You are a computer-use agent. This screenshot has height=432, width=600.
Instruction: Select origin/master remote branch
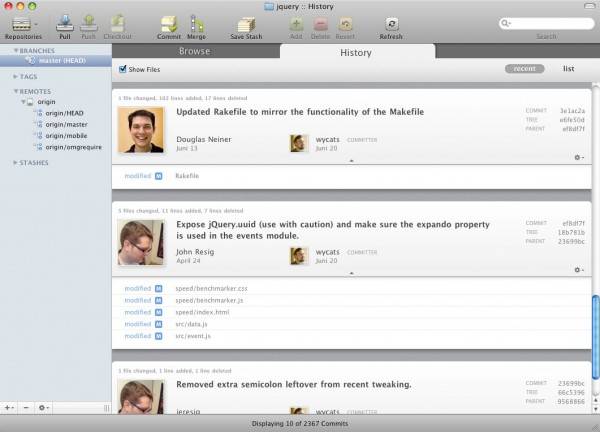pyautogui.click(x=66, y=124)
